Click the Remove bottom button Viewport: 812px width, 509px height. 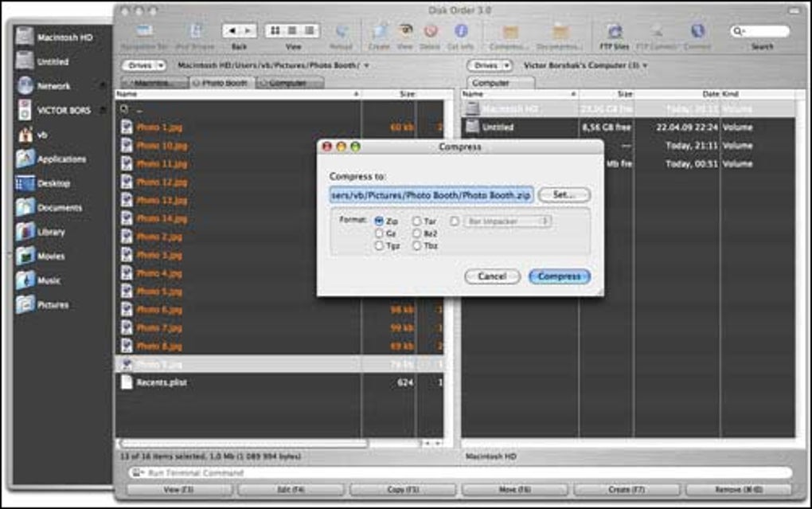tap(739, 489)
